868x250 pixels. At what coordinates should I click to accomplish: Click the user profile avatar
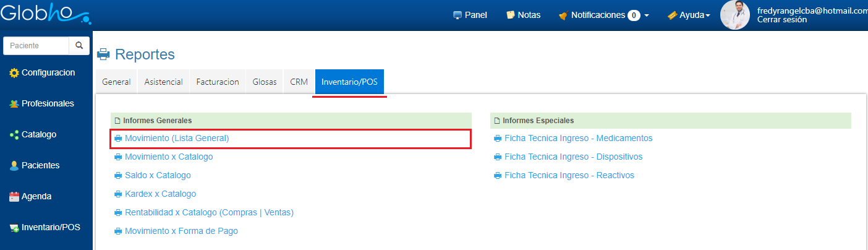point(735,15)
